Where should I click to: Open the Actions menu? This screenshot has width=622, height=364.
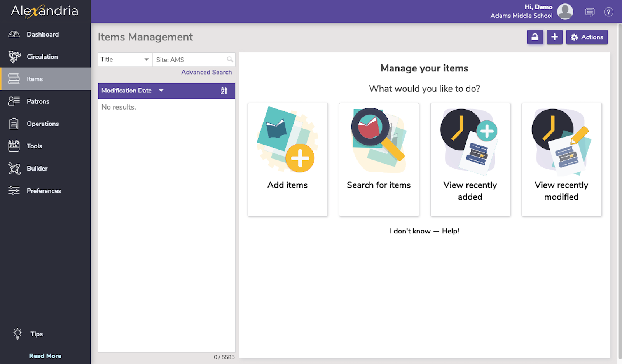point(587,37)
